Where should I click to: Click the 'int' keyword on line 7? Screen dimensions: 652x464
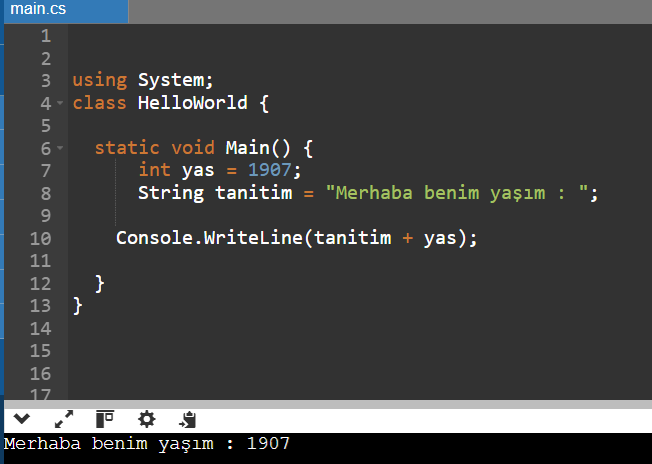point(154,170)
